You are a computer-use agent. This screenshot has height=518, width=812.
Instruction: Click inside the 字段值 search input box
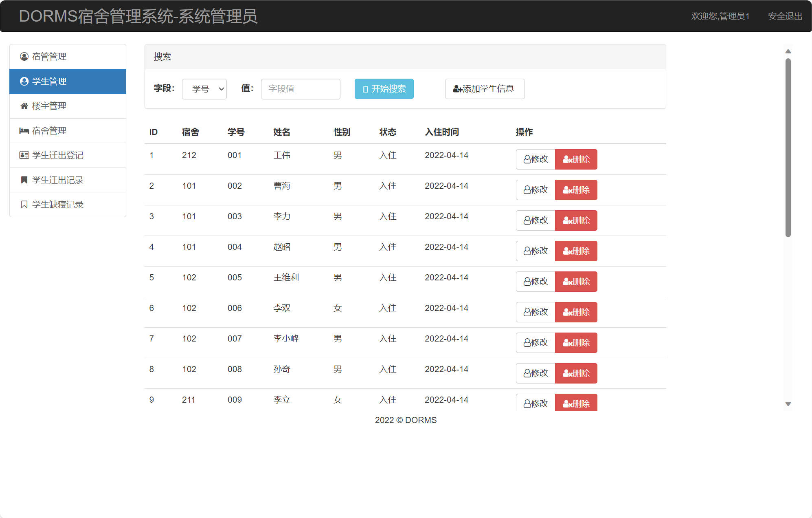point(300,89)
